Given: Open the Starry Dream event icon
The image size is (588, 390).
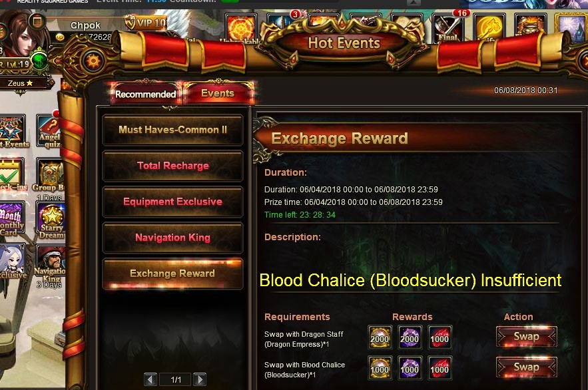Looking at the screenshot, I should pos(51,221).
